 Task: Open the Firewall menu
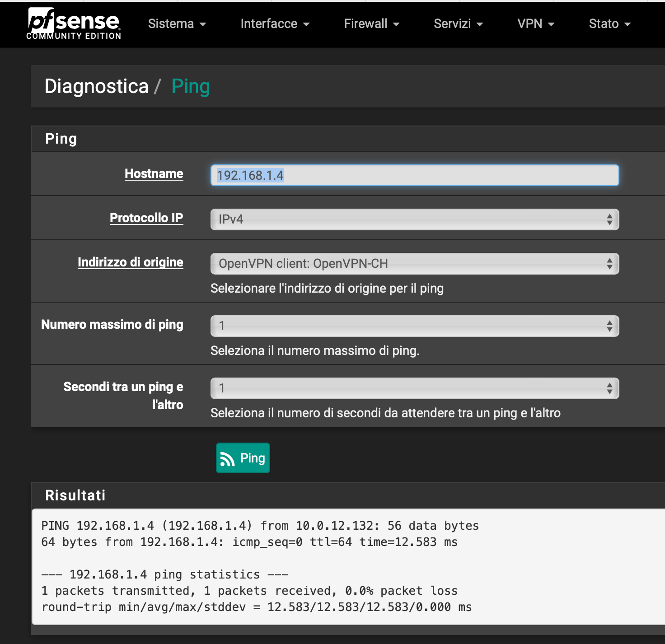tap(372, 23)
